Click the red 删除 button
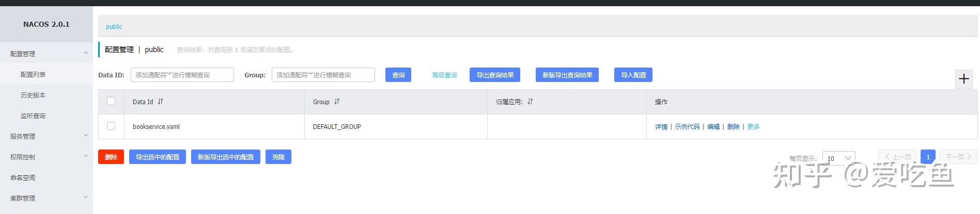The height and width of the screenshot is (214, 980). pyautogui.click(x=111, y=157)
